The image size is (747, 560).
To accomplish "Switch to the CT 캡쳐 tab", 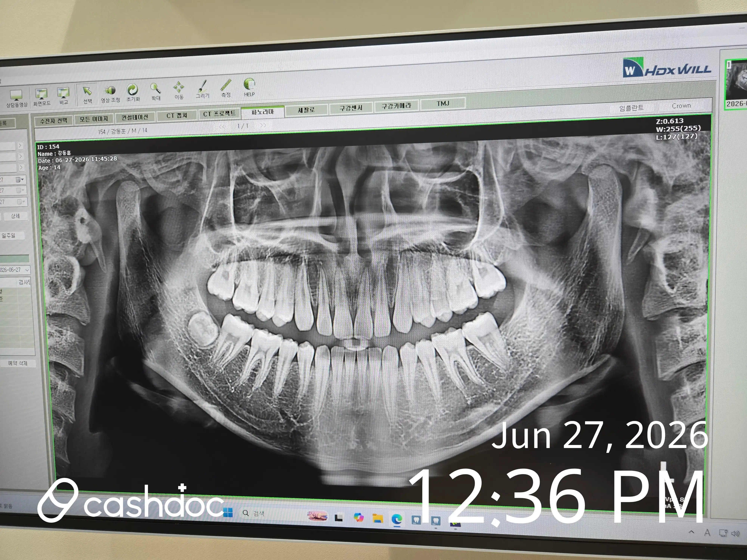I will click(177, 115).
